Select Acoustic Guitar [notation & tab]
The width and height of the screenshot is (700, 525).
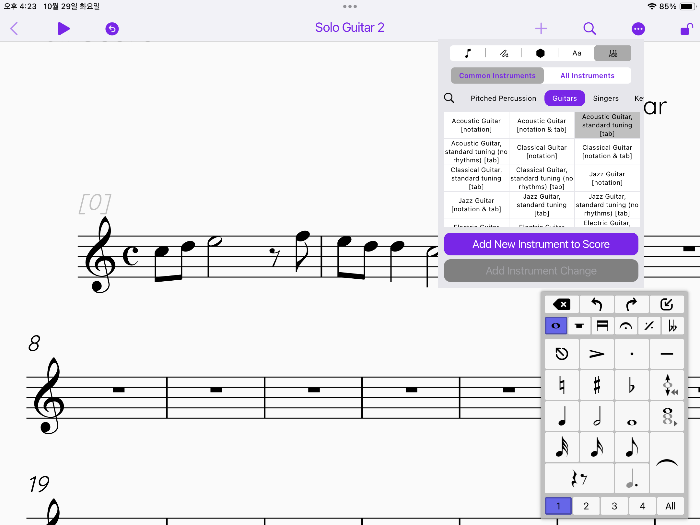tap(542, 125)
